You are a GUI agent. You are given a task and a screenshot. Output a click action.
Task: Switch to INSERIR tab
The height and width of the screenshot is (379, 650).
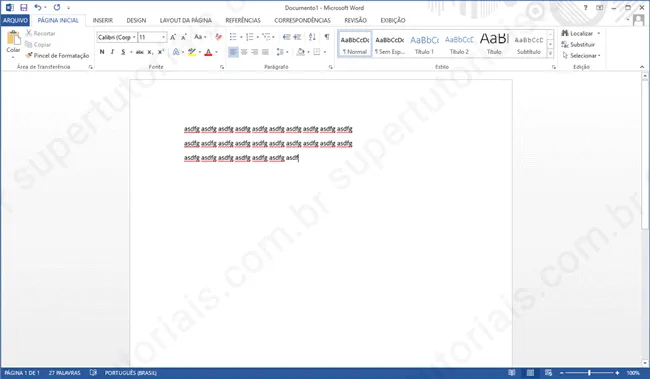click(102, 20)
